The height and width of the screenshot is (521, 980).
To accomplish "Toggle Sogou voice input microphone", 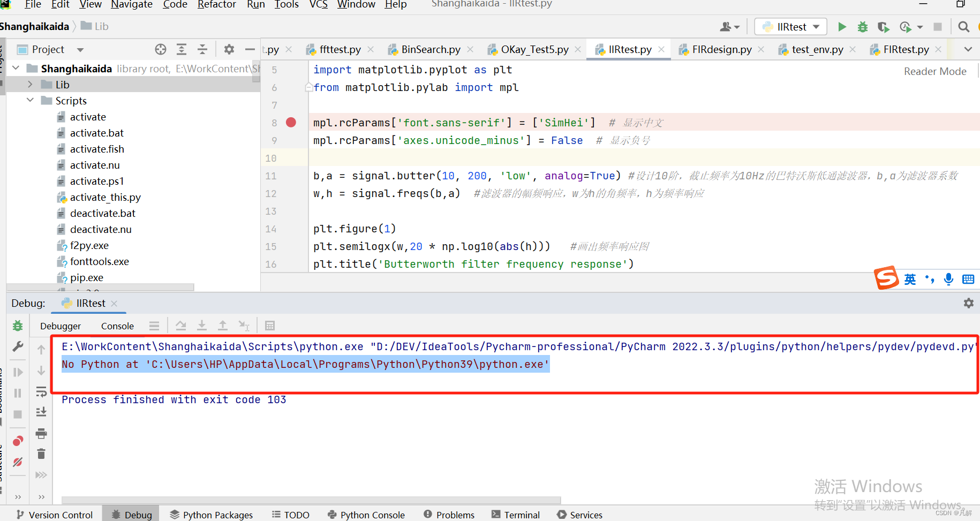I will coord(948,279).
